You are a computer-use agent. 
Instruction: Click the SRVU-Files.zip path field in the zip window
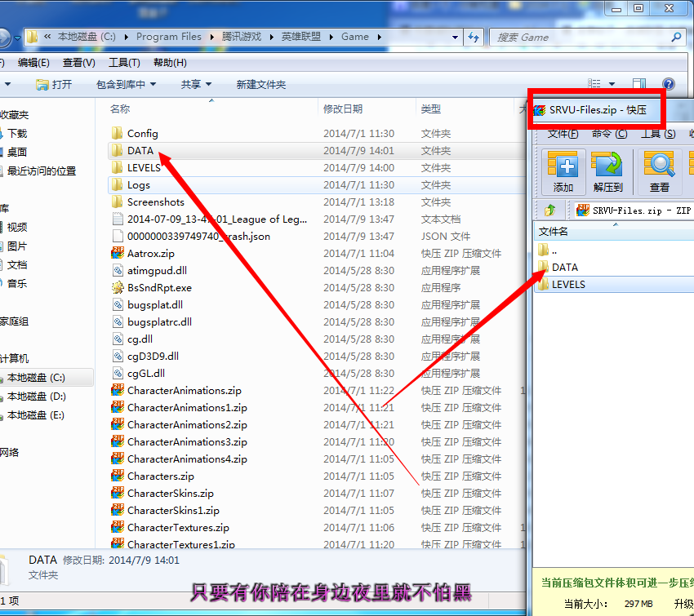click(x=634, y=211)
